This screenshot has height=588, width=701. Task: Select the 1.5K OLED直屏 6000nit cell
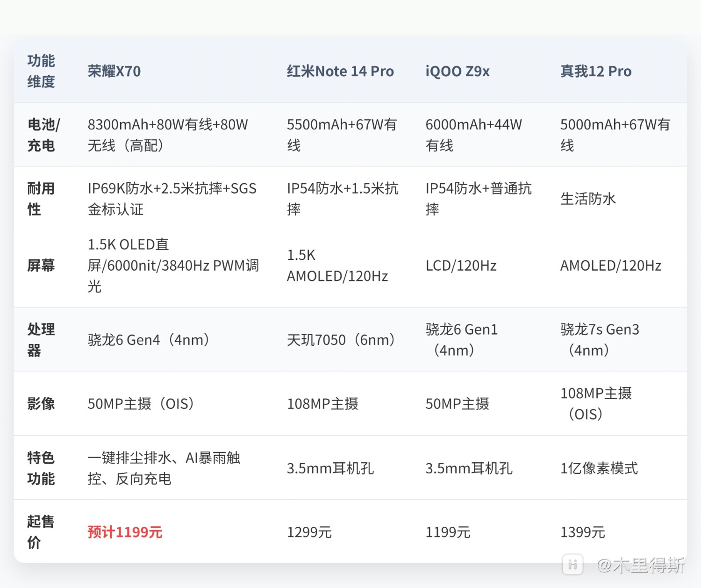tap(173, 265)
